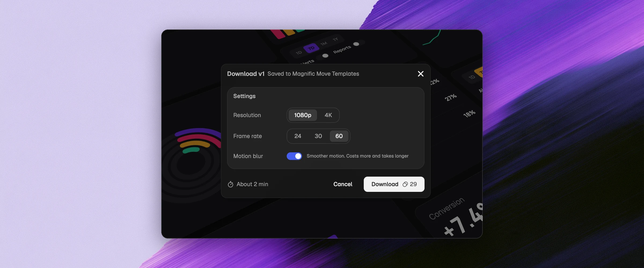This screenshot has height=268, width=644.
Task: Click the 'Saved to Magnific Move Templates' text
Action: (x=313, y=74)
